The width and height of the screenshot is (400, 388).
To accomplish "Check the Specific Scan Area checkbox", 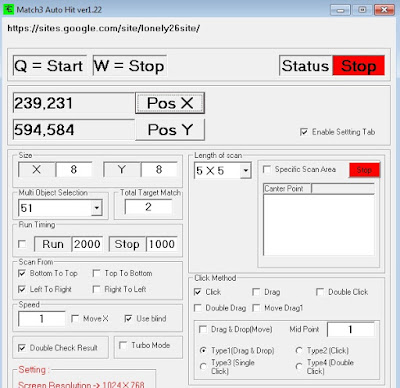I will click(x=267, y=169).
